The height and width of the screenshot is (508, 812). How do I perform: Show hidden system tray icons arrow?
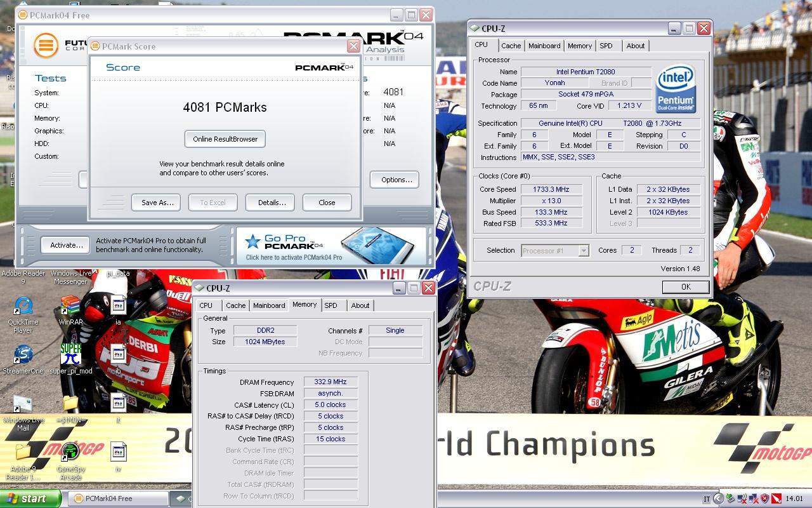pos(718,498)
